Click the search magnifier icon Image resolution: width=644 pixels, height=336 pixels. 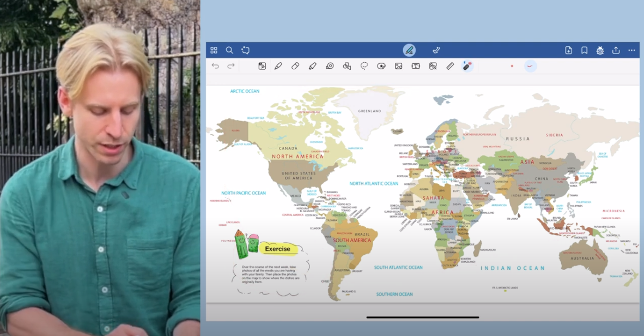click(229, 50)
